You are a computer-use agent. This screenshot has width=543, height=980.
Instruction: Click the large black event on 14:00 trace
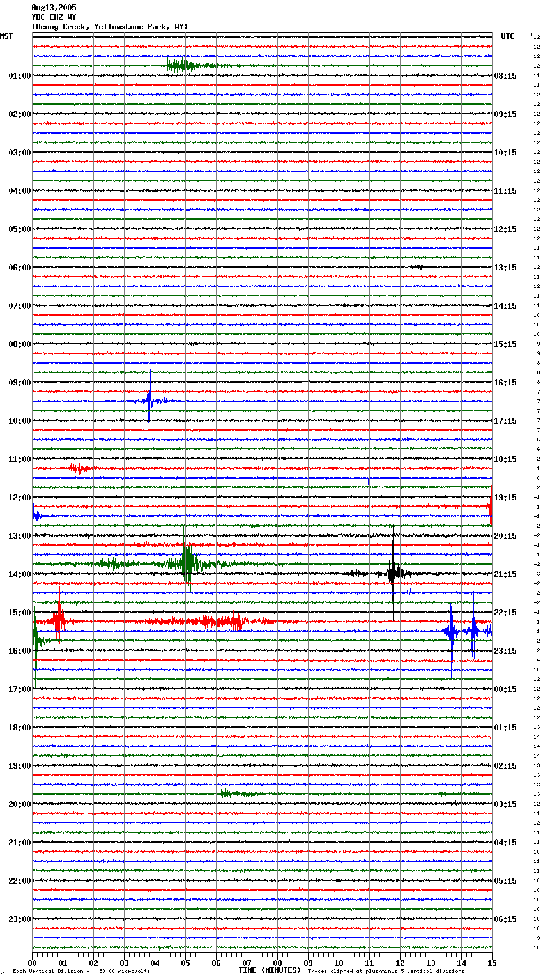click(393, 573)
